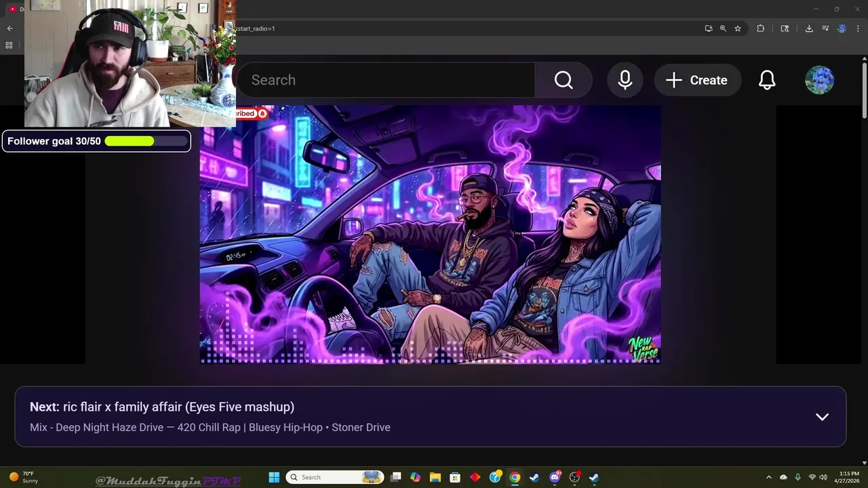Bookmark this page with the star icon
The height and width of the screenshot is (488, 868).
(738, 28)
